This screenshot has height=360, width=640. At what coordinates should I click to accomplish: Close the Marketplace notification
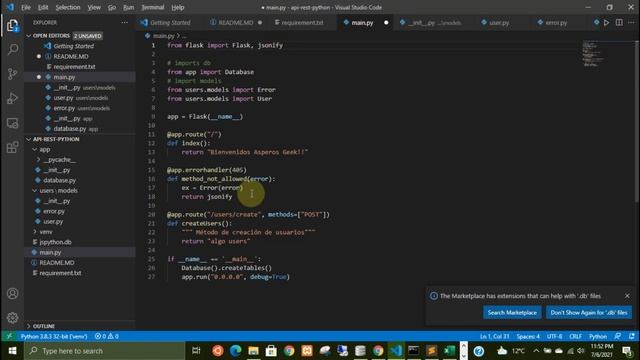coord(627,296)
